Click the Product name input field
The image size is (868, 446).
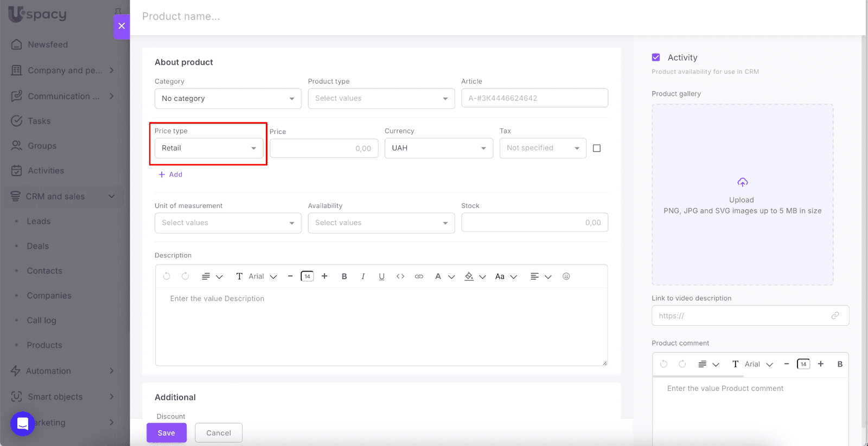click(x=380, y=17)
